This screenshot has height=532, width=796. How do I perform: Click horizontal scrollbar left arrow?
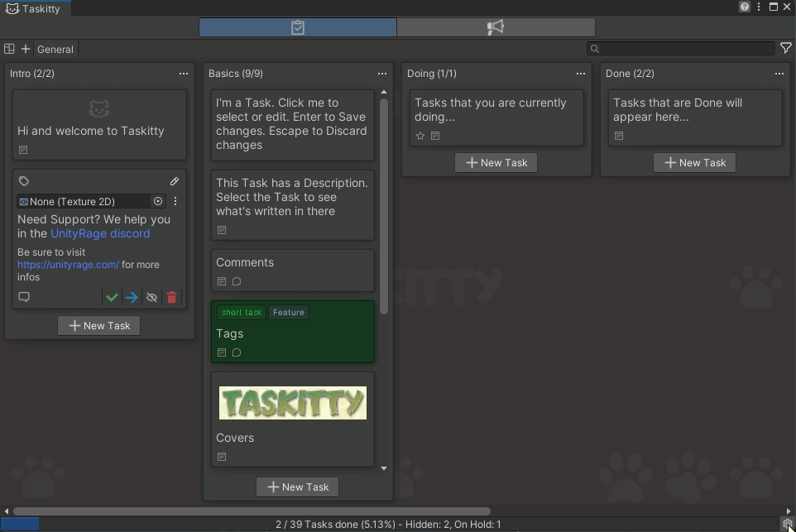[x=6, y=511]
